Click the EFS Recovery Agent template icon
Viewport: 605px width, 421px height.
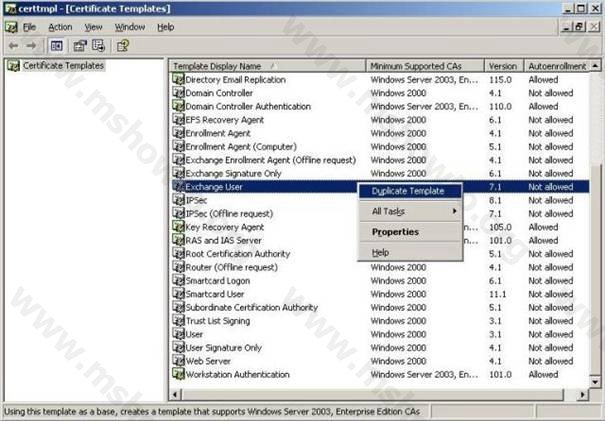(x=178, y=120)
